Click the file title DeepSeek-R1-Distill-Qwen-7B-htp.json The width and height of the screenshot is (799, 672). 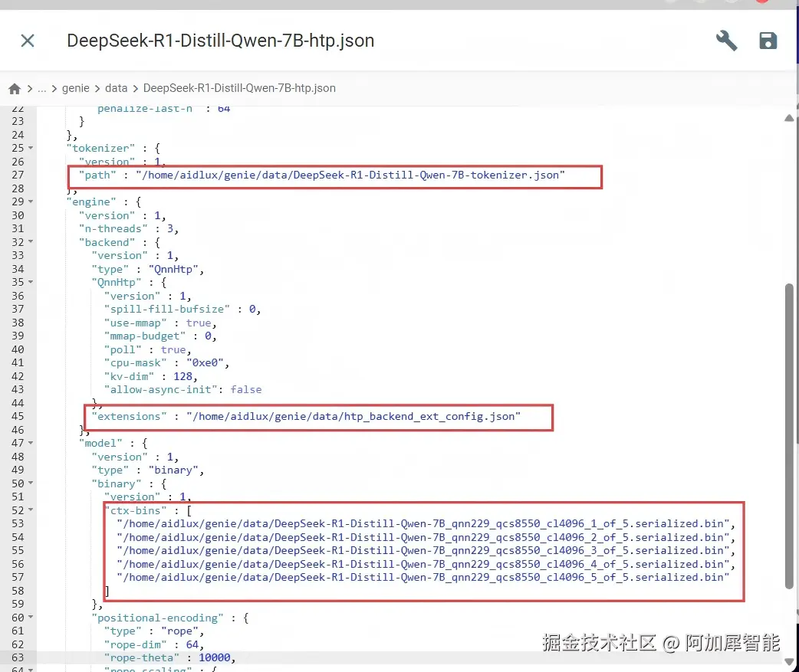click(221, 41)
